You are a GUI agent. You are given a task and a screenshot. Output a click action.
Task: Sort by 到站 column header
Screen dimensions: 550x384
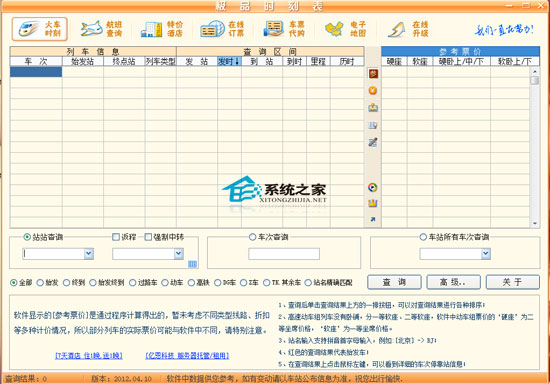[x=262, y=61]
